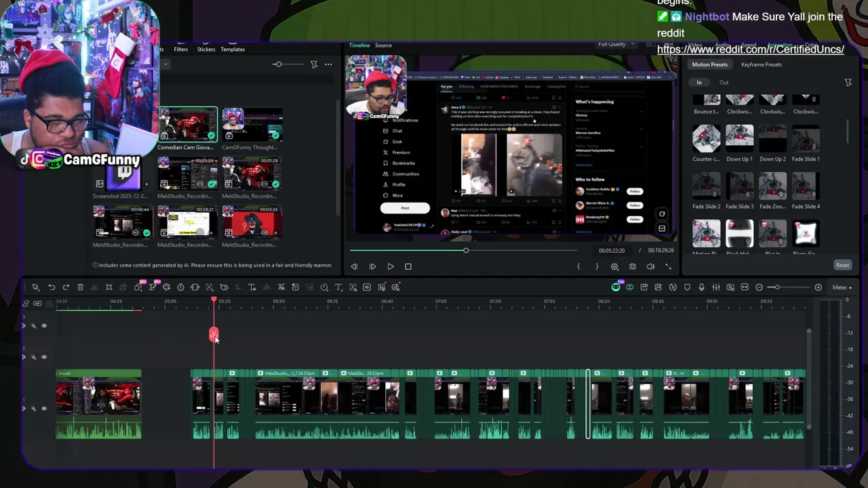868x488 pixels.
Task: Take a snapshot with the camera icon
Action: click(x=633, y=266)
